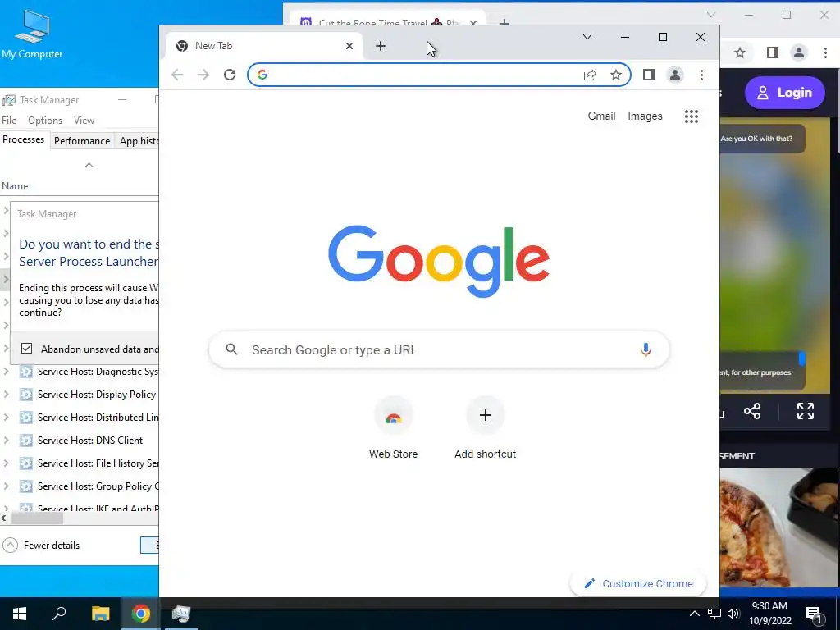The width and height of the screenshot is (840, 630).
Task: Click Task Manager icon on taskbar
Action: pos(181,614)
